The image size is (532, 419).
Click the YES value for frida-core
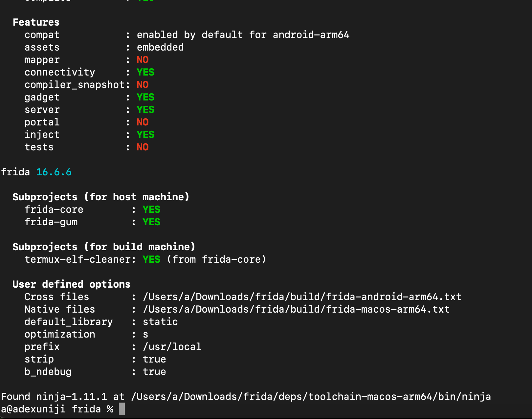(x=151, y=209)
